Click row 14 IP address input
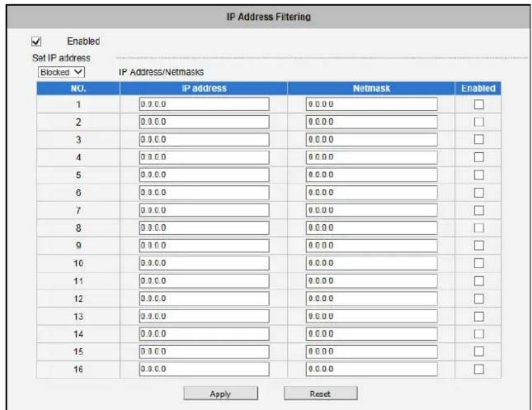Viewport: 532px width, 410px height. tap(204, 334)
